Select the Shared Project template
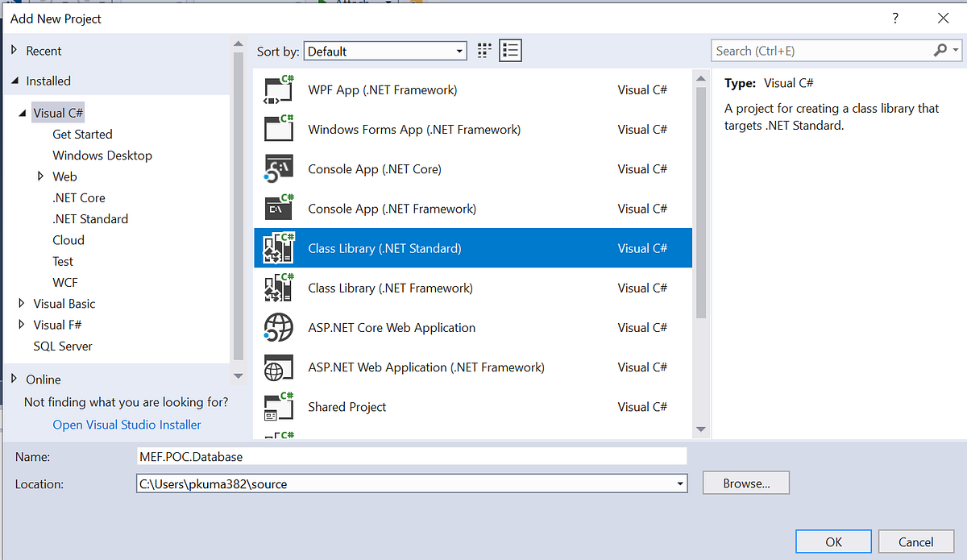Screen dimensions: 967x560 click(x=347, y=406)
